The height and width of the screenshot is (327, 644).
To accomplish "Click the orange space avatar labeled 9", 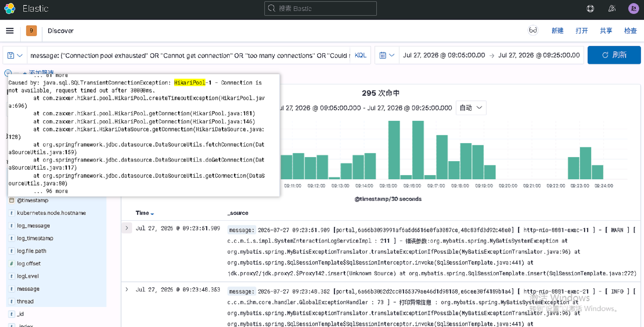I will coord(31,31).
